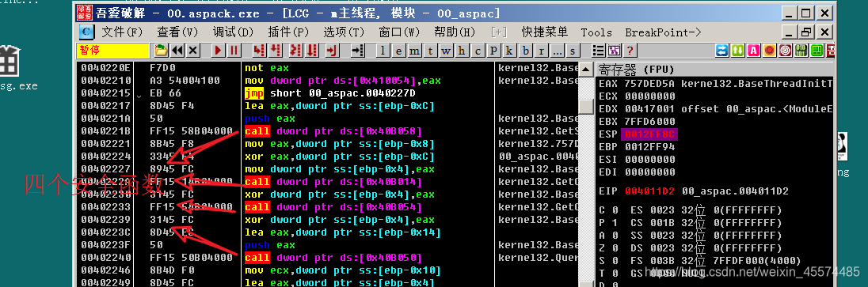Open the 文件(F) menu

coord(122,32)
